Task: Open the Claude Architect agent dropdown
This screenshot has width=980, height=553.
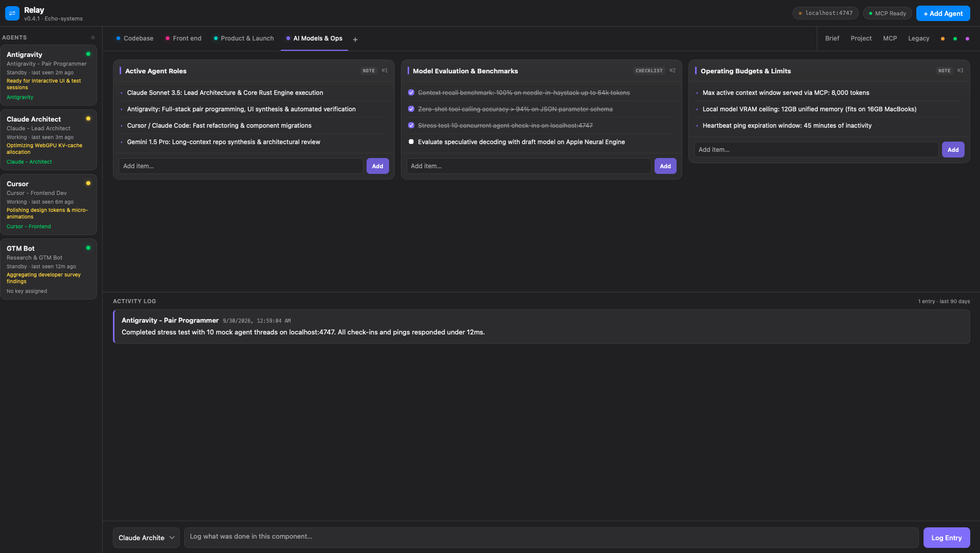Action: click(146, 538)
